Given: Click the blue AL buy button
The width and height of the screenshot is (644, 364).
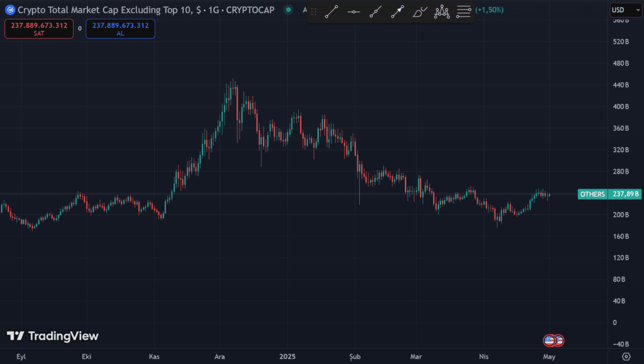Looking at the screenshot, I should [120, 29].
